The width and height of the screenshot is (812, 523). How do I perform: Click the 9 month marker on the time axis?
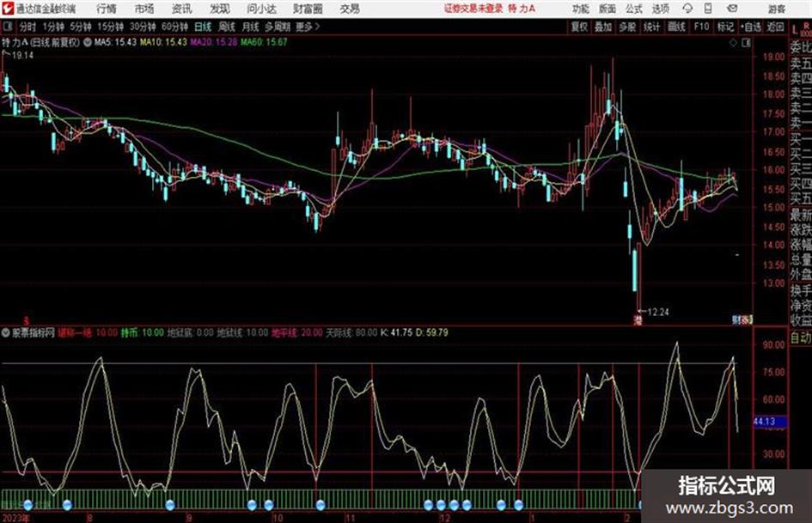189,518
